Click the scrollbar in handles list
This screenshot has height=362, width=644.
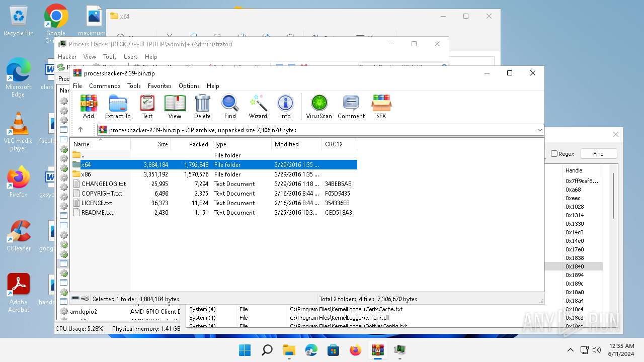tap(613, 196)
